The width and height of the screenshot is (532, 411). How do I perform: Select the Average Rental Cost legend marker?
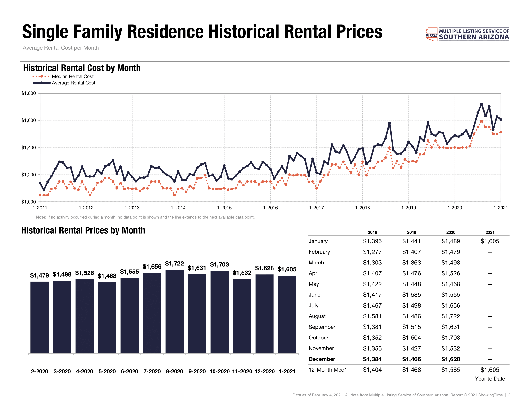click(x=41, y=83)
